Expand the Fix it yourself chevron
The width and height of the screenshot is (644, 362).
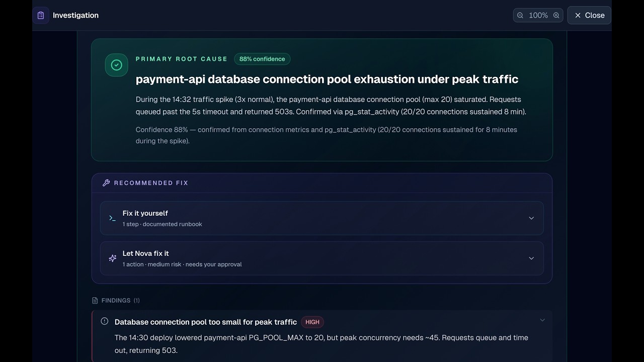point(531,218)
